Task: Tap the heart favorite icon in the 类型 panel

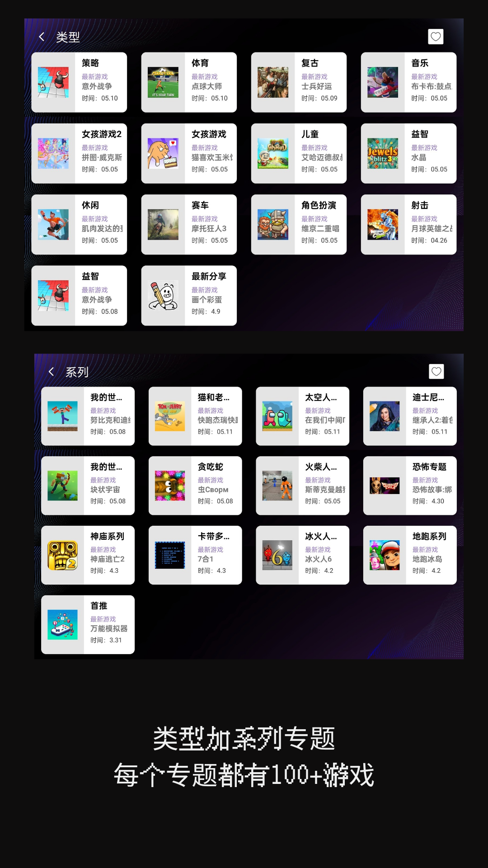Action: 436,37
